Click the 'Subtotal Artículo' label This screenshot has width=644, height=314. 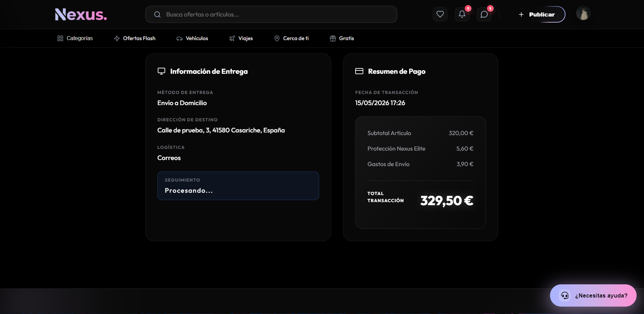[389, 133]
